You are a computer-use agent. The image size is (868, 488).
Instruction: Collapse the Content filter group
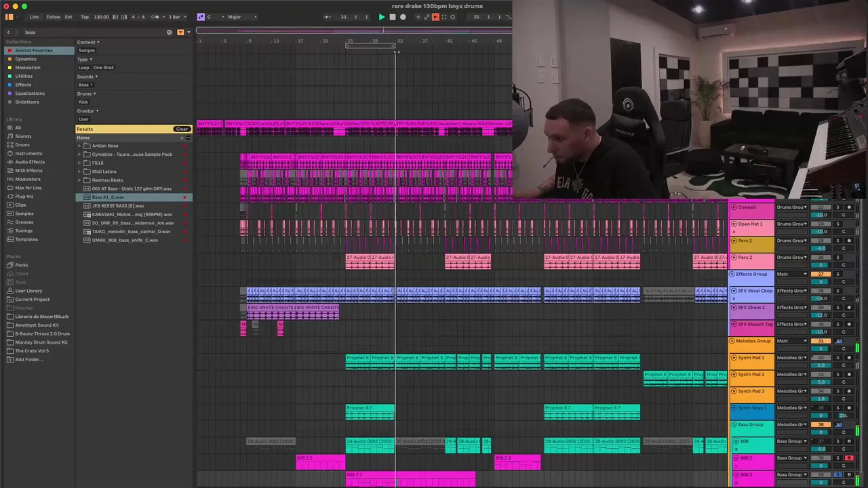(x=88, y=42)
